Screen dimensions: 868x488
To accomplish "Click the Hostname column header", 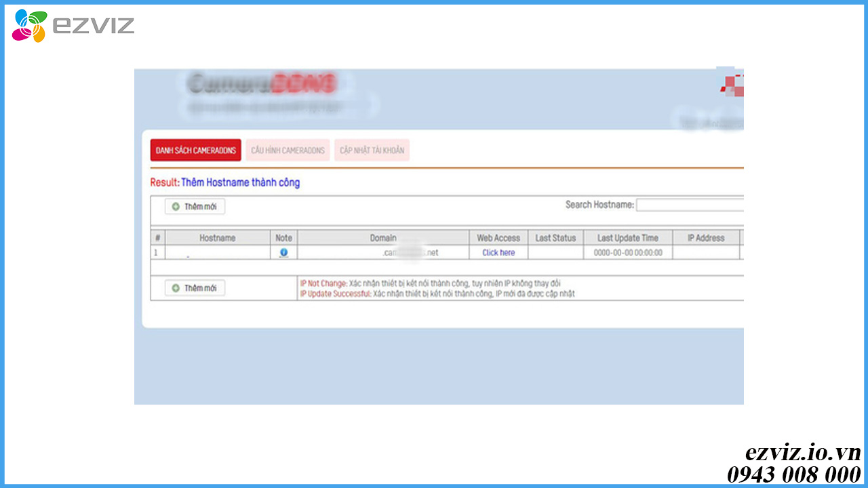I will pos(217,238).
